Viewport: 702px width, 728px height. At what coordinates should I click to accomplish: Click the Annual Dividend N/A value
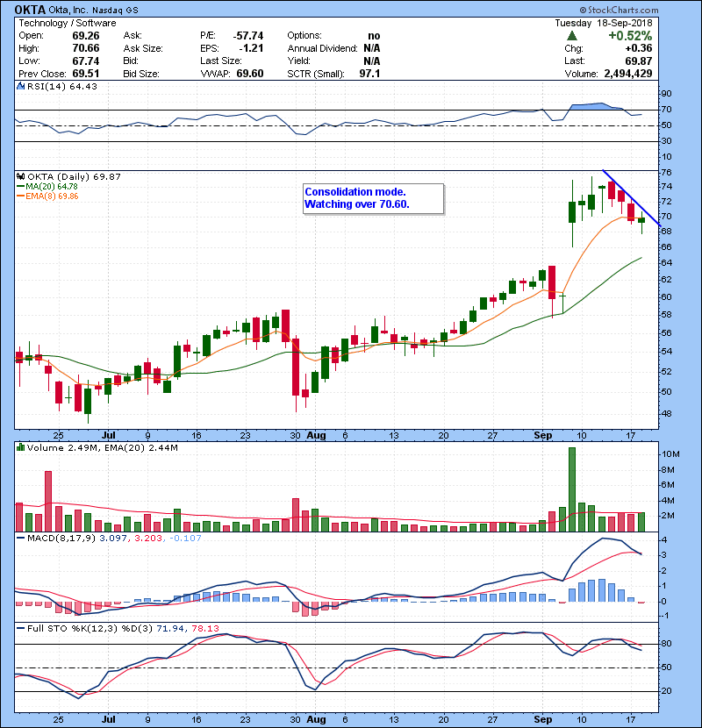coord(372,48)
